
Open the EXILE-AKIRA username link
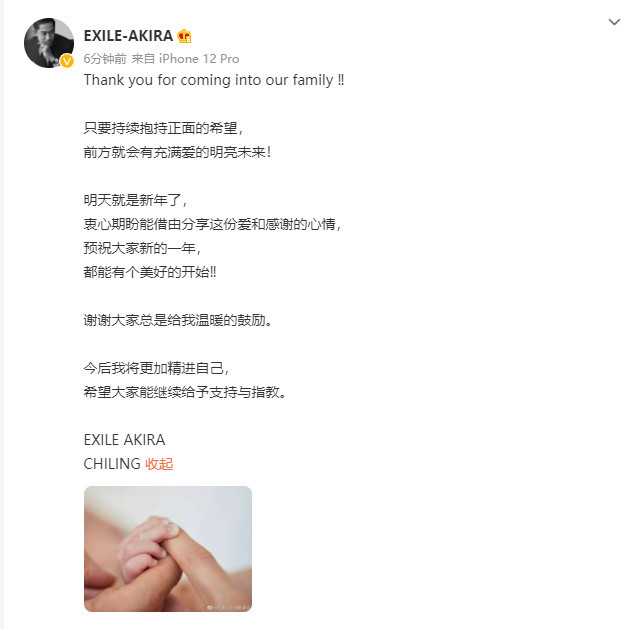pyautogui.click(x=128, y=36)
